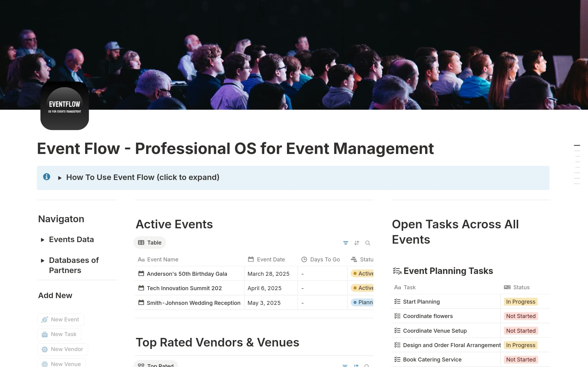Select the sort icon near Top Rated view
588x367 pixels.
[x=356, y=366]
